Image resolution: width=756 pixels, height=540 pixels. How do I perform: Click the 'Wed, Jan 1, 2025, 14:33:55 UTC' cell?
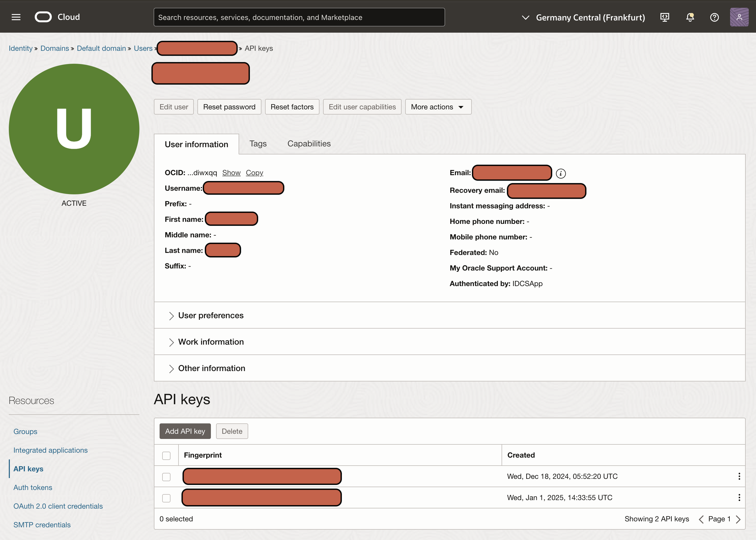pos(560,498)
